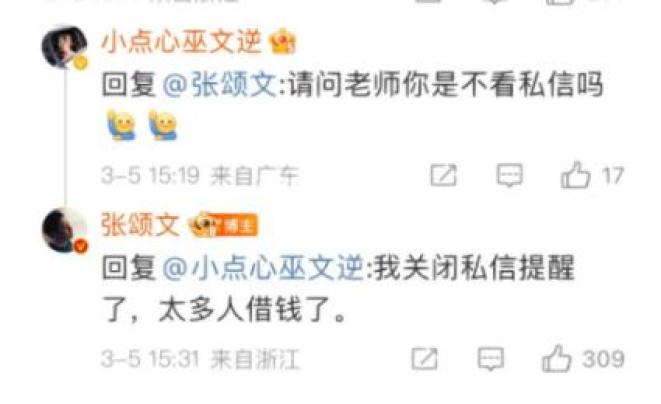Image resolution: width=661 pixels, height=404 pixels.
Task: Open 张颂文's profile avatar
Action: coord(64,230)
